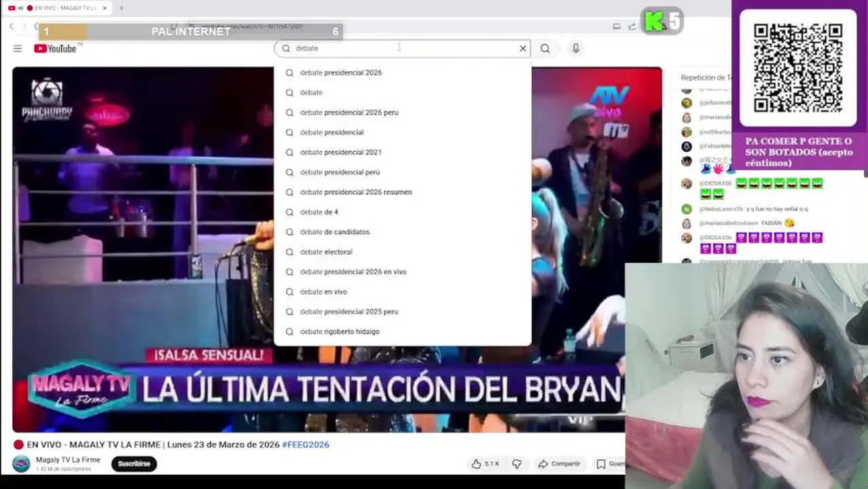Pick the plain 'debate' suggestion
Image resolution: width=868 pixels, height=489 pixels.
[x=403, y=92]
